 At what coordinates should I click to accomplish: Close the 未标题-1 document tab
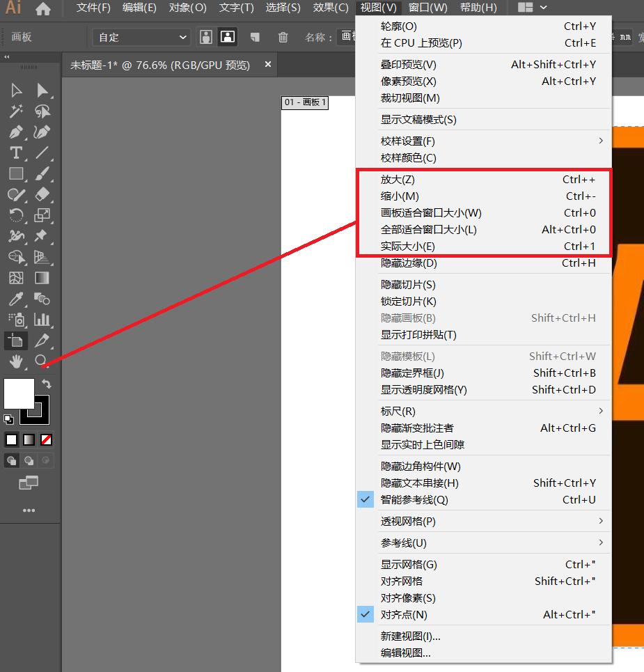268,64
